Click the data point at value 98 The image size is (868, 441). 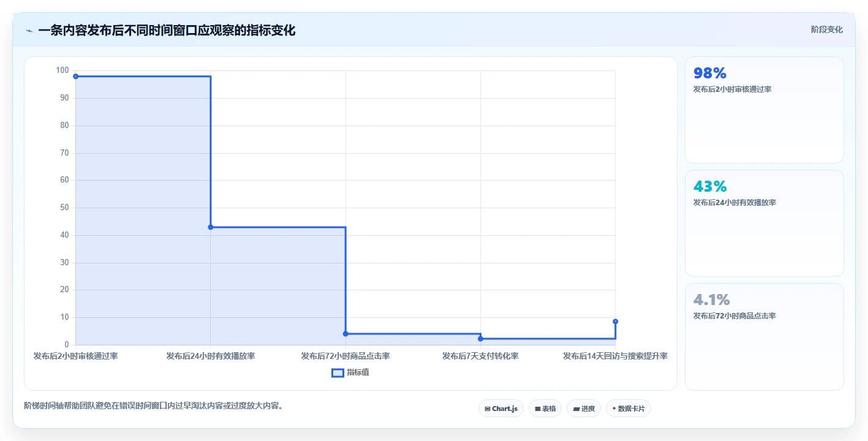point(75,77)
